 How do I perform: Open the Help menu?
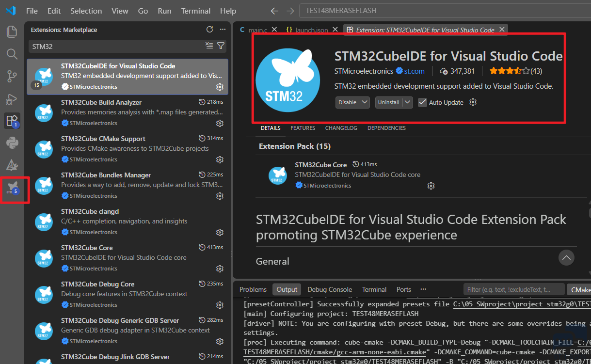228,11
